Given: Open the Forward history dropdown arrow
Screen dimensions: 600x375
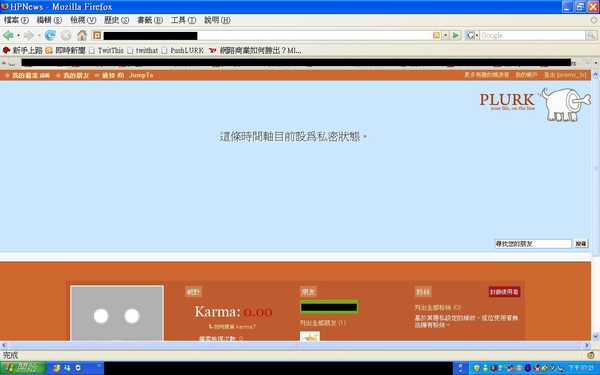Looking at the screenshot, I should (x=39, y=36).
